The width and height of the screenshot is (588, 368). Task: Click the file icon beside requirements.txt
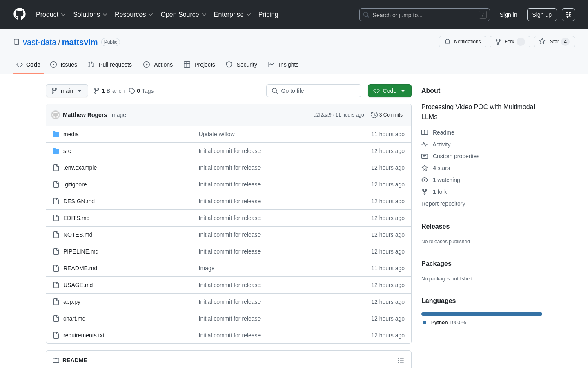(56, 335)
